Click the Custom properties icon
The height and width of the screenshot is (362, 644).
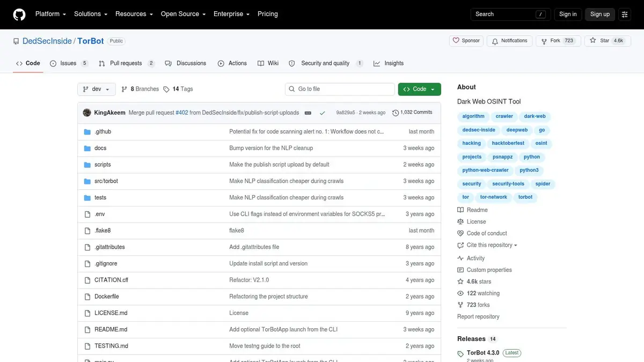[x=460, y=270]
